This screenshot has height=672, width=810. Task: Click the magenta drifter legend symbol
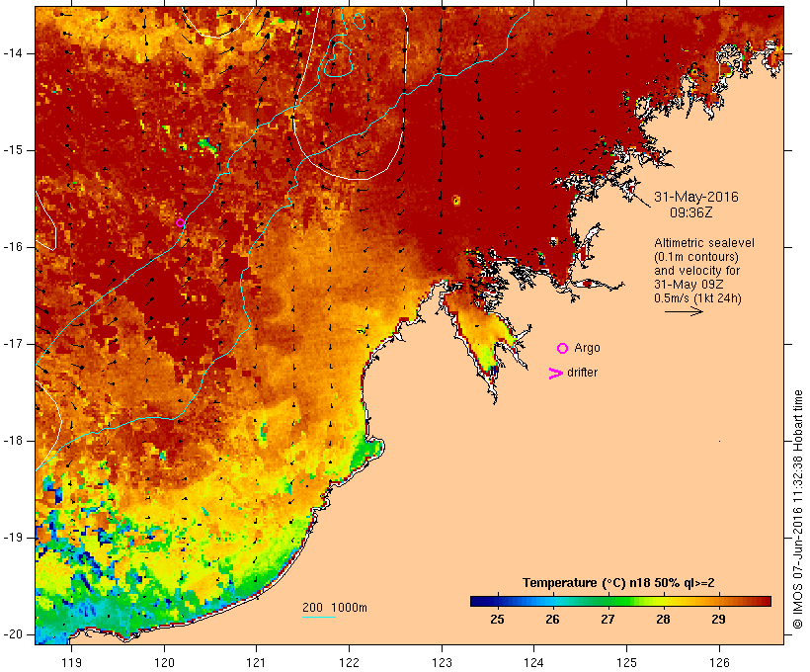(x=555, y=374)
